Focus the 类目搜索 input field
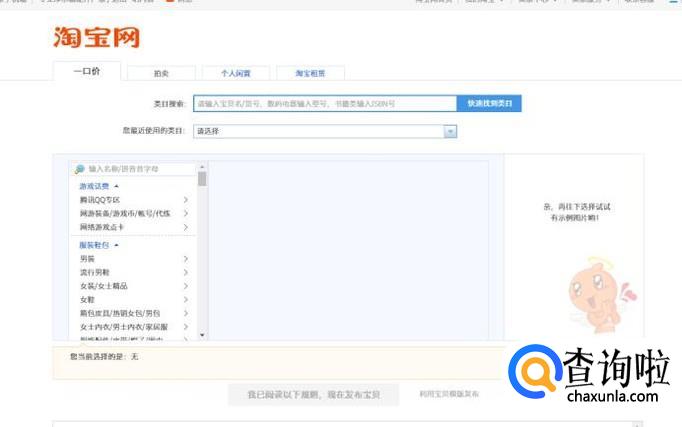This screenshot has width=682, height=427. click(x=325, y=103)
